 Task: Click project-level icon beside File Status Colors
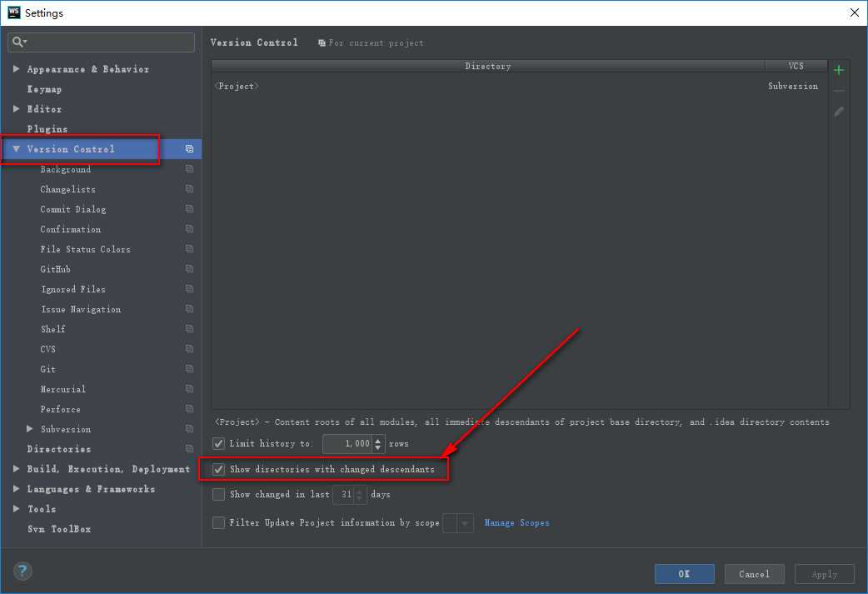coord(189,248)
